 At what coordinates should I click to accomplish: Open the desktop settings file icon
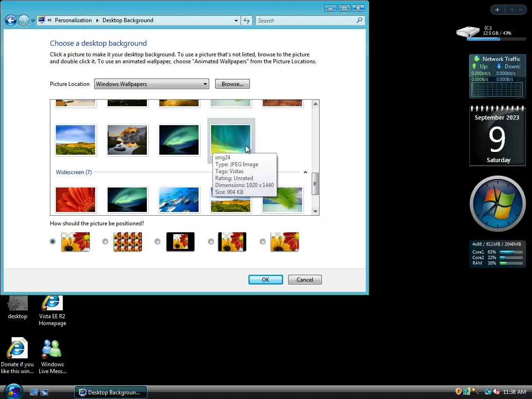click(x=17, y=308)
